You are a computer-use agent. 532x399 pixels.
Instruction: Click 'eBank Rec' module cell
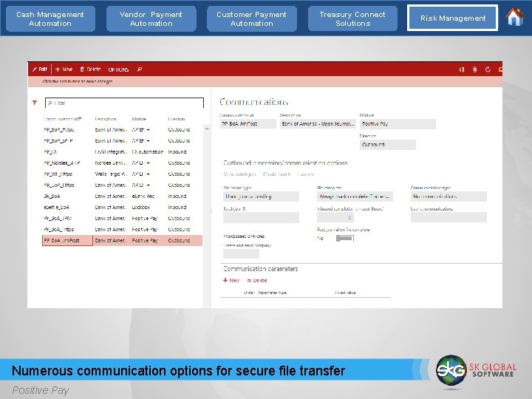(143, 196)
